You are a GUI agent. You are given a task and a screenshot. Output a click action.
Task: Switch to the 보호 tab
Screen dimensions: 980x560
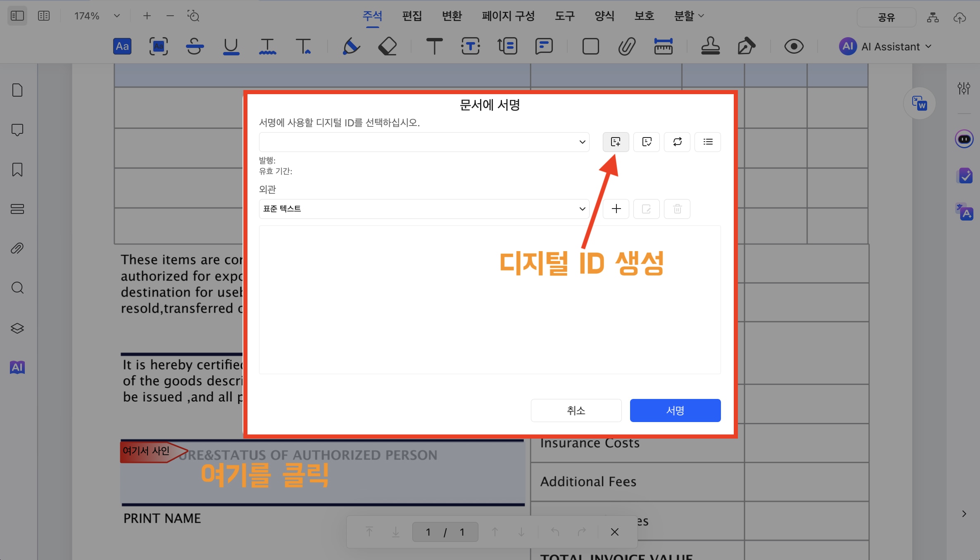coord(644,16)
